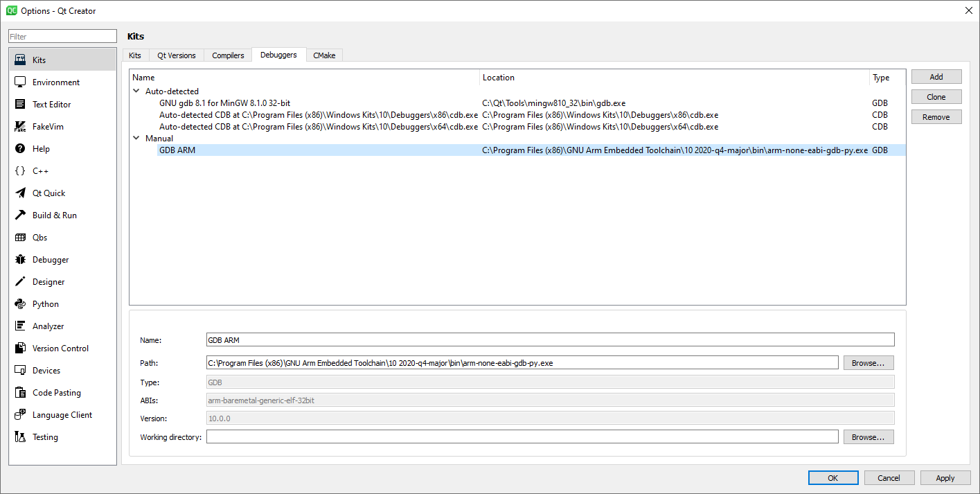Click the Working directory input field
This screenshot has height=494, width=980.
[x=522, y=437]
